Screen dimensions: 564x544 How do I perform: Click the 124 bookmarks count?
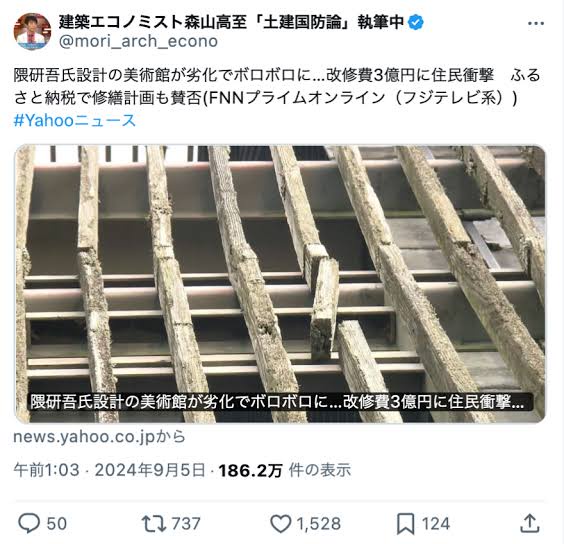tap(436, 524)
